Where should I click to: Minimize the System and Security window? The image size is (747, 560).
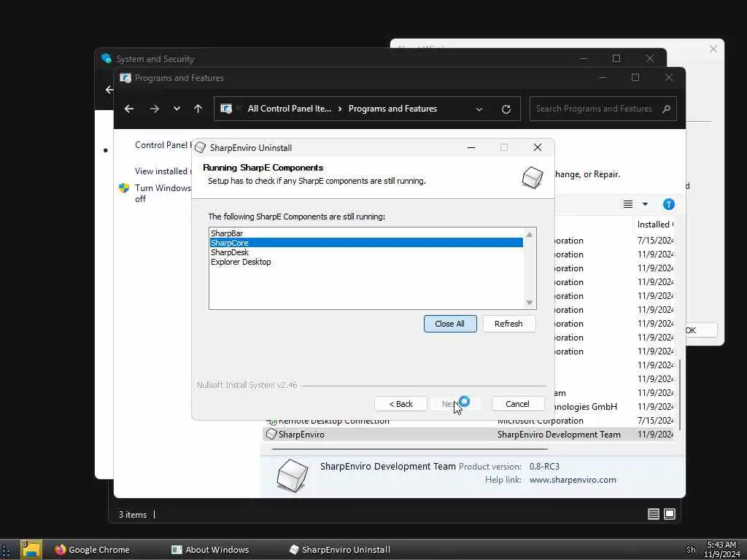click(584, 58)
